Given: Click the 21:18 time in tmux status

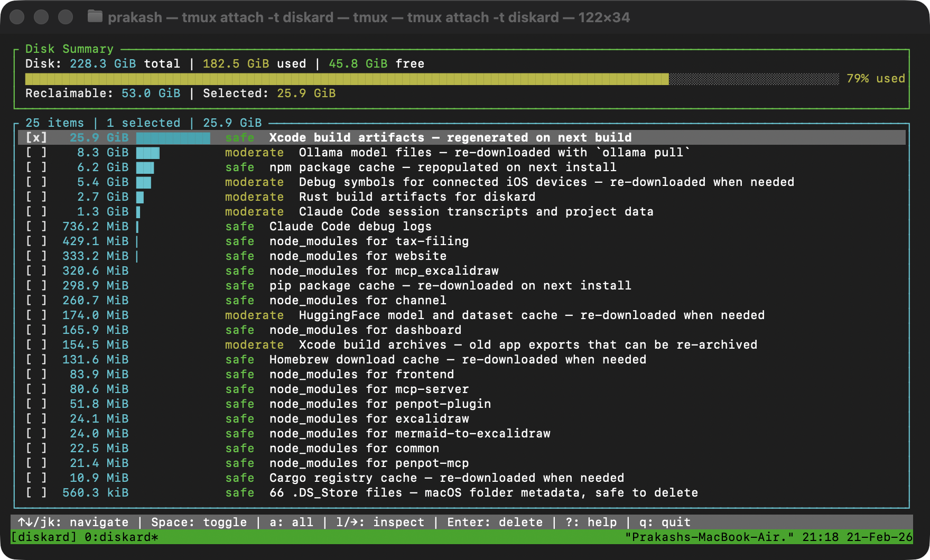Looking at the screenshot, I should [x=821, y=537].
